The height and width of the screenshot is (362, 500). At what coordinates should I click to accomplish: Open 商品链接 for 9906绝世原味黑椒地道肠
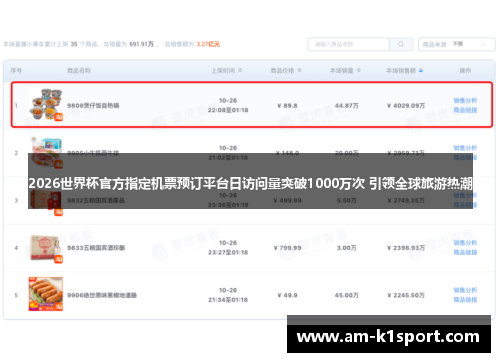[x=465, y=300]
